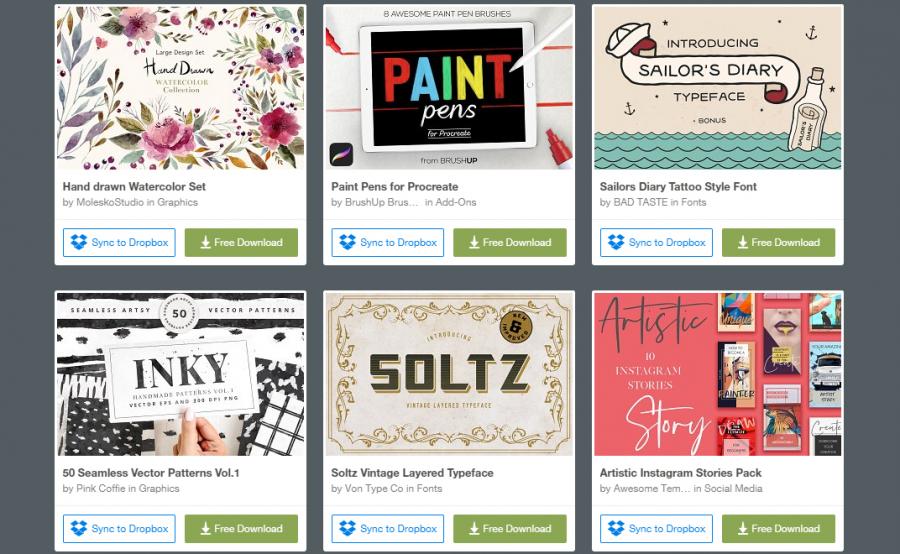Viewport: 900px width, 554px height.
Task: Open the INKY seamless patterns preview image
Action: point(181,374)
